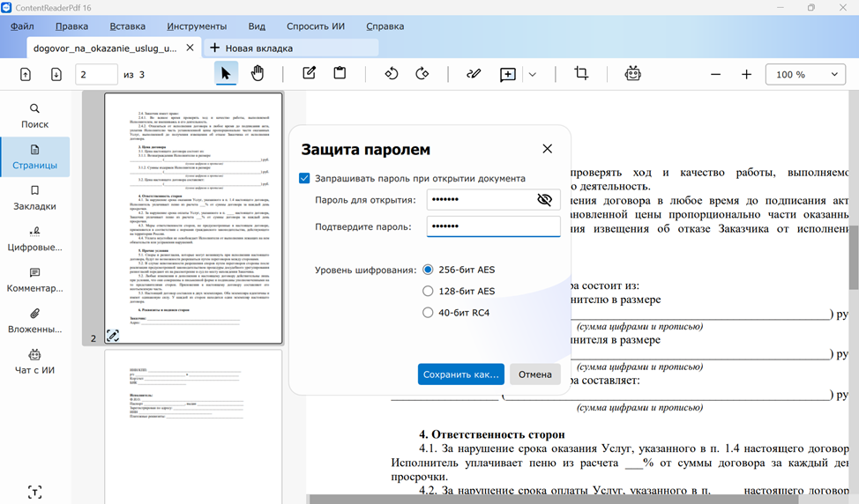Select 128-бит AES encryption level
The image size is (859, 504).
pyautogui.click(x=429, y=291)
